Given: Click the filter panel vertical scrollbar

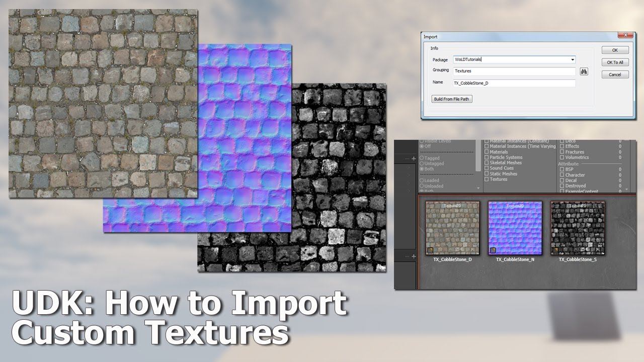Looking at the screenshot, I should point(479,156).
